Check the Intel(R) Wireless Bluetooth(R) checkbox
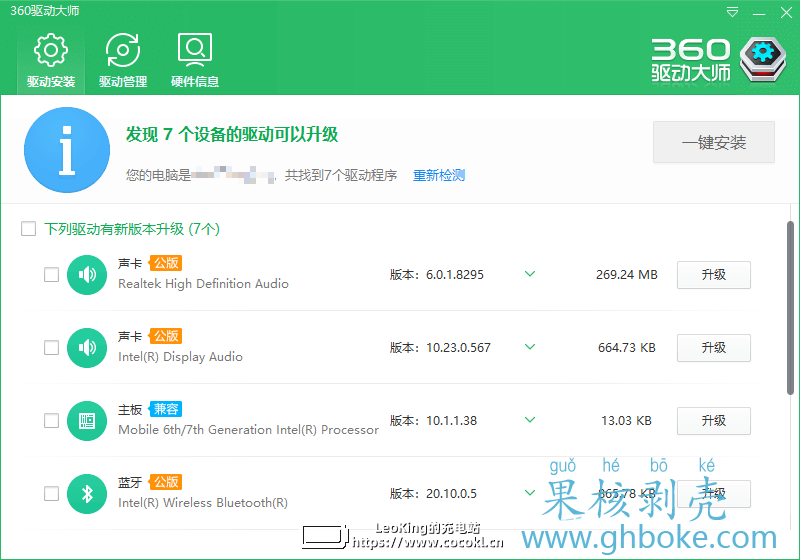 click(52, 493)
